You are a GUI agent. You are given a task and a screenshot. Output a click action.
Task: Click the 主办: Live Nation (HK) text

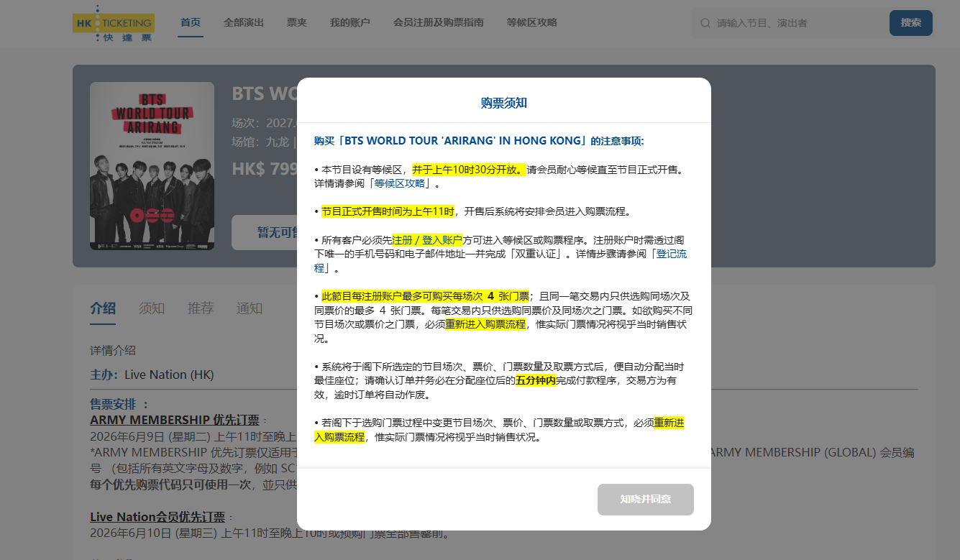click(152, 375)
